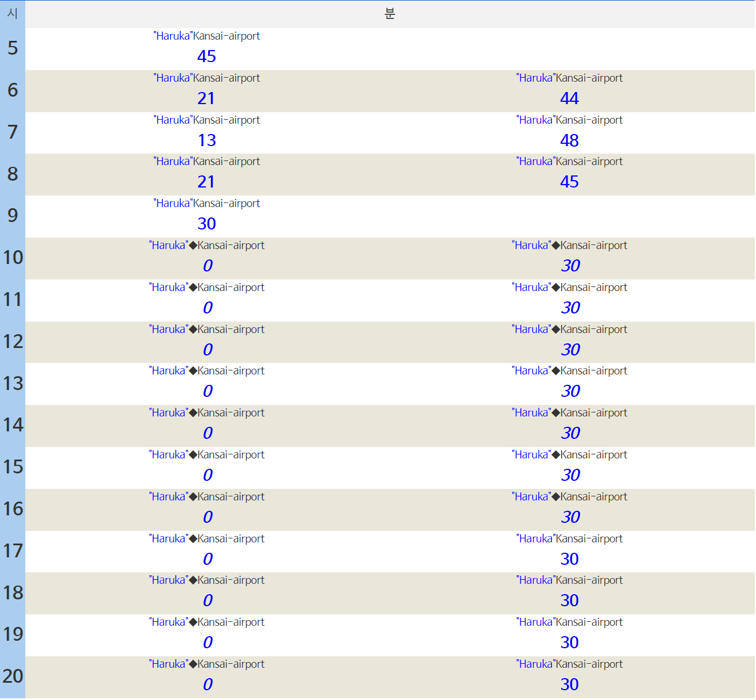Click "Haruka" above 30 in hour 16
This screenshot has height=700, width=756.
click(531, 496)
